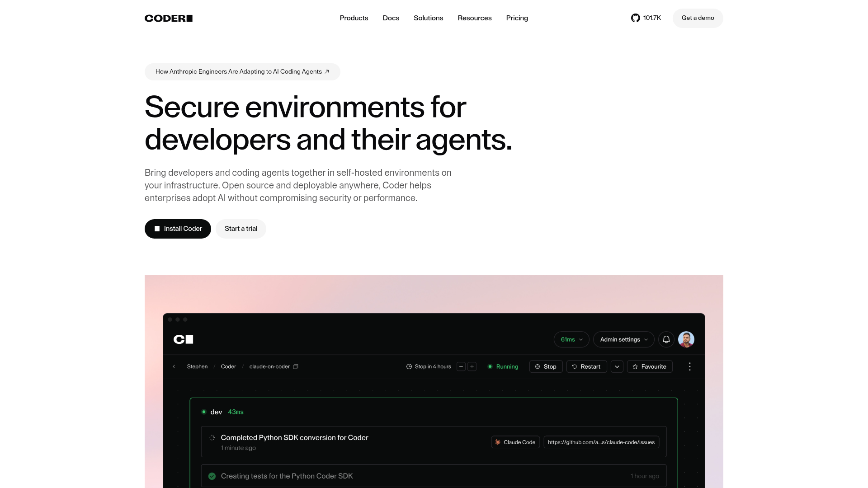
Task: Click the Coder logo in header
Action: 168,18
